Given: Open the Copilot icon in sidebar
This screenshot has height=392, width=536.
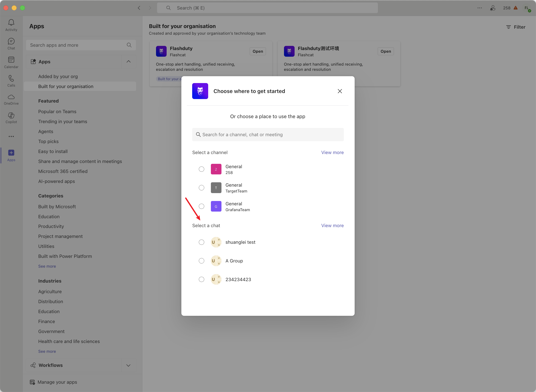Looking at the screenshot, I should pyautogui.click(x=11, y=115).
